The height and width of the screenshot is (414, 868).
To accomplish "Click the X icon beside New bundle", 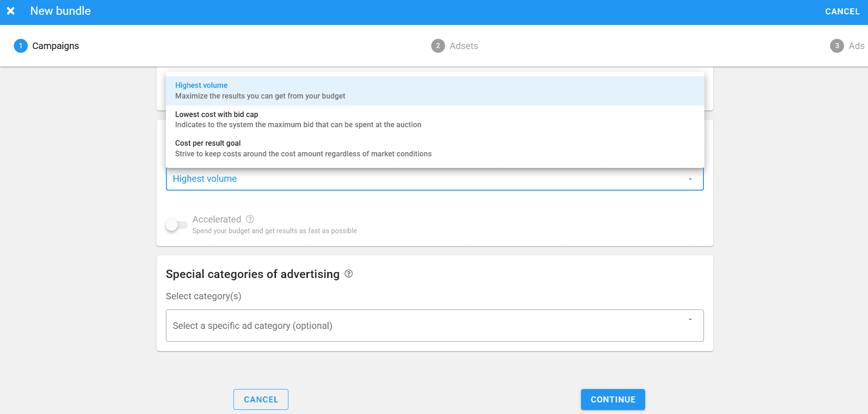I will pos(11,11).
